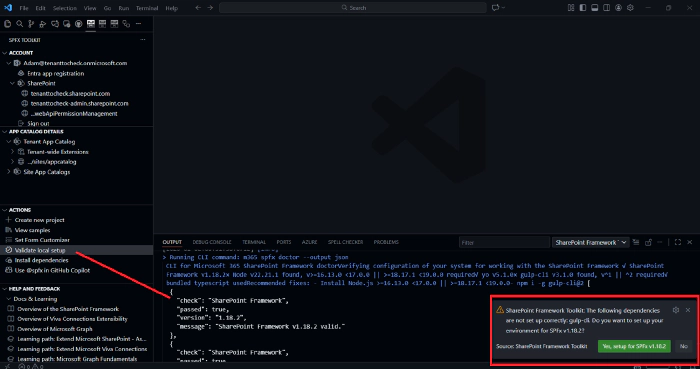
Task: Switch to the TERMINAL tab
Action: coord(254,242)
